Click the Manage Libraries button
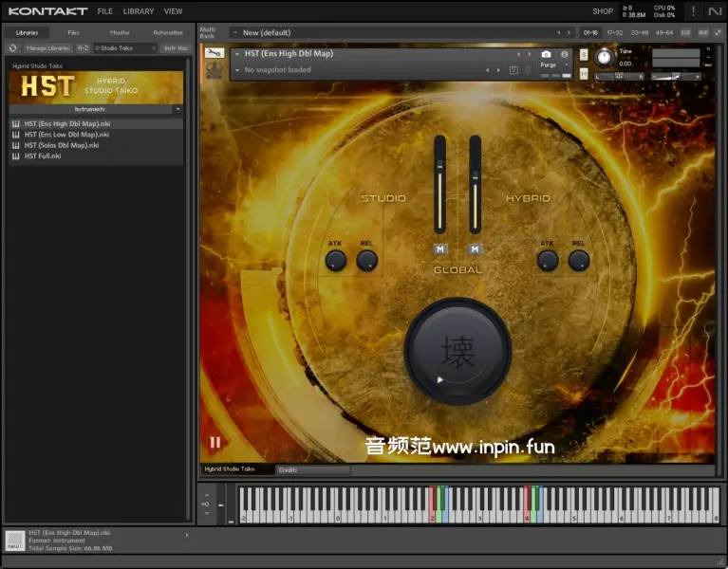Viewport: 728px width, 569px height. [x=47, y=47]
